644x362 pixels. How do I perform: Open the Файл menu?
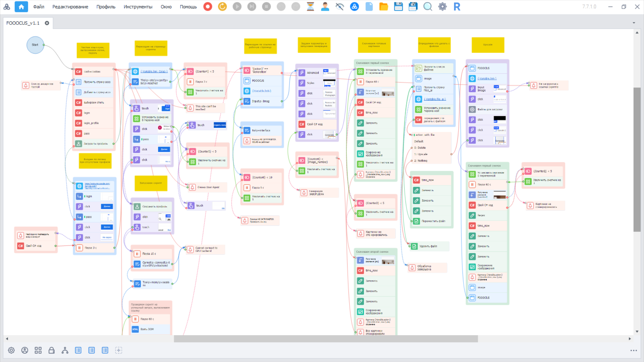[x=39, y=7]
